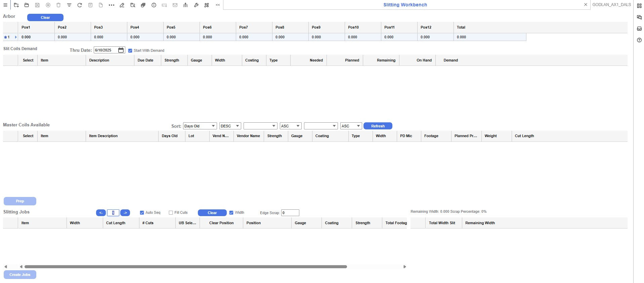The width and height of the screenshot is (644, 283).
Task: Click the filter icon in toolbar
Action: coord(69,5)
